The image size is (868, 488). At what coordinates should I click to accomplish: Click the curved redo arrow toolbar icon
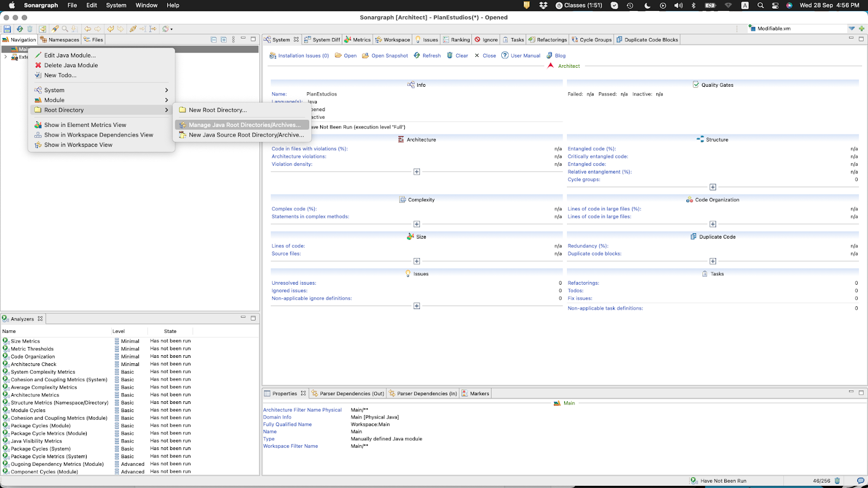click(x=120, y=29)
